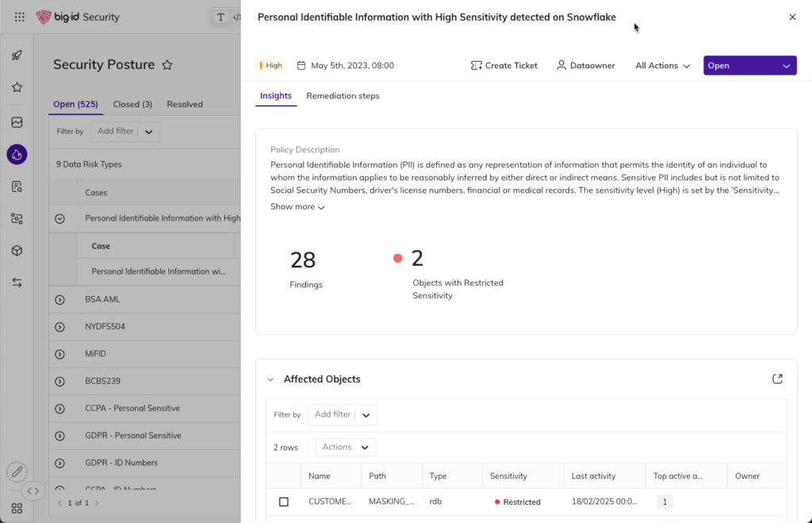Image resolution: width=812 pixels, height=523 pixels.
Task: Click the Last activity column header
Action: coord(605,476)
